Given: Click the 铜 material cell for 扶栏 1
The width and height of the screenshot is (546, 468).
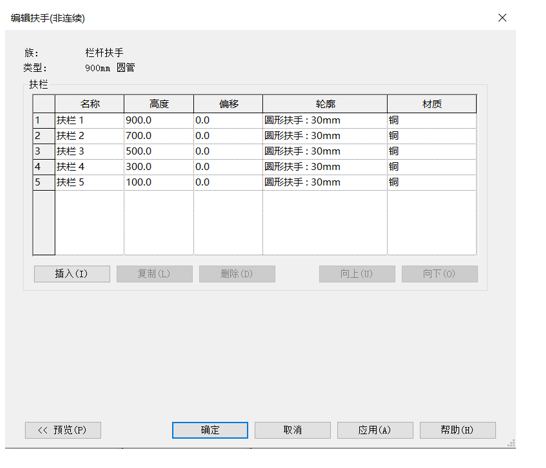Looking at the screenshot, I should pyautogui.click(x=432, y=120).
